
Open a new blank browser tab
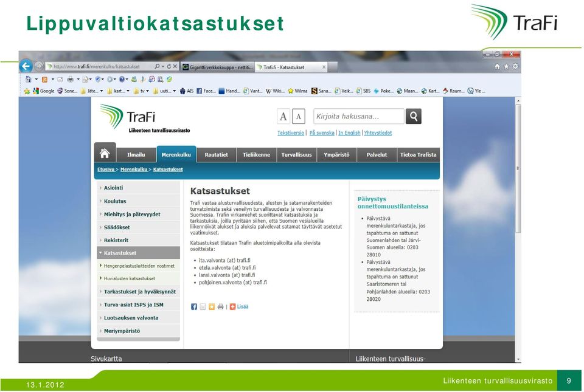coord(333,67)
